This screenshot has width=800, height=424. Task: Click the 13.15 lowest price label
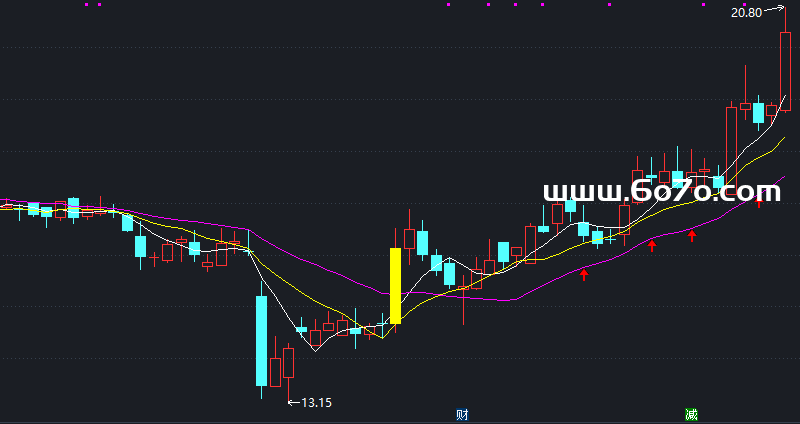click(x=316, y=403)
